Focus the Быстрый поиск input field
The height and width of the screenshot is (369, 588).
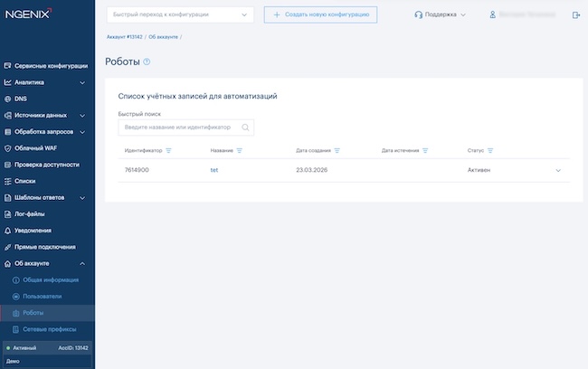[x=186, y=128]
